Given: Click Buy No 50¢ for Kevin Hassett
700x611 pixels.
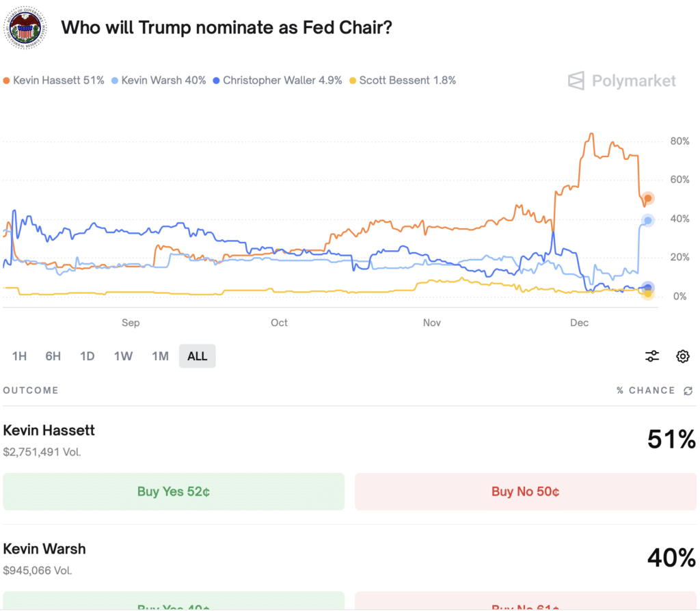Looking at the screenshot, I should click(x=526, y=491).
